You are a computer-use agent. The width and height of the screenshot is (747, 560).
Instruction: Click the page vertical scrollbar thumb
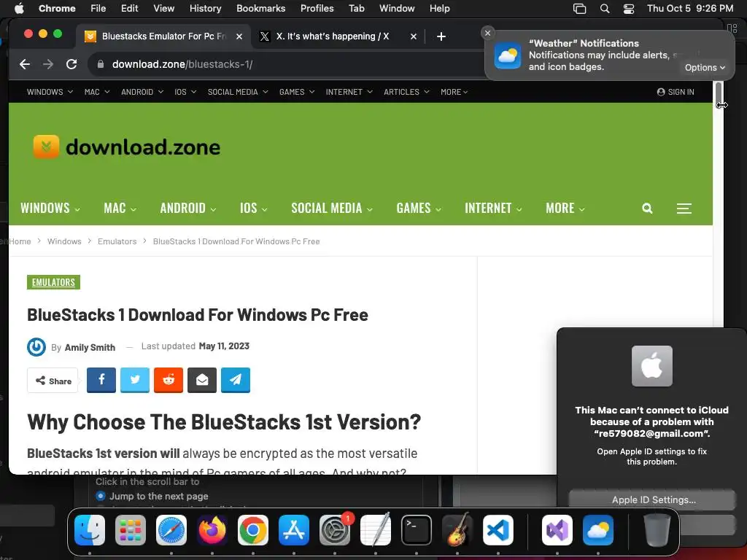719,95
